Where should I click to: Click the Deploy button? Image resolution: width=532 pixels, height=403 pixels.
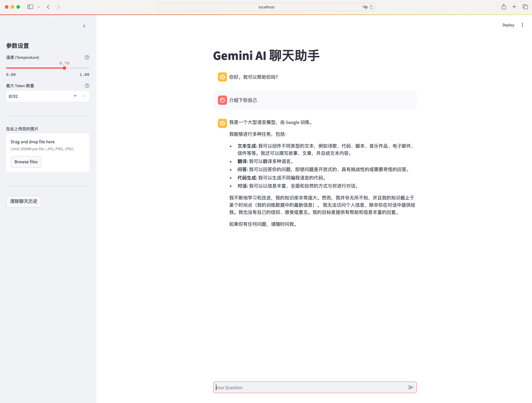[508, 25]
